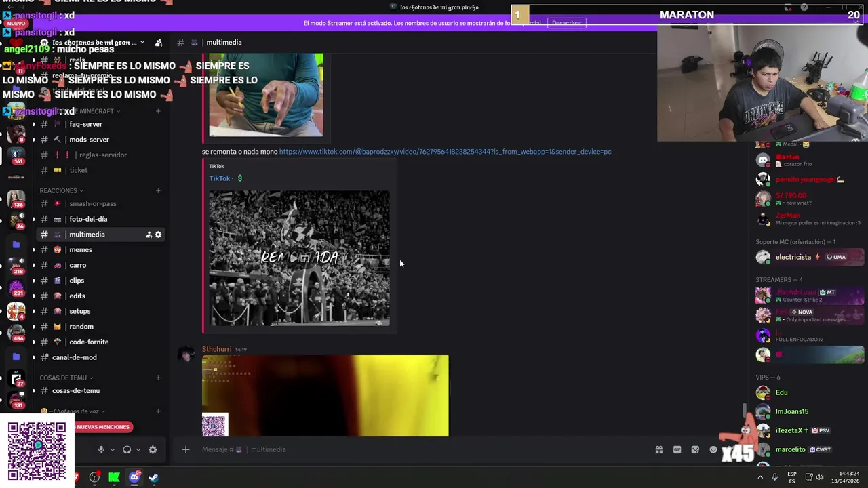Open the code-fornite channel
The width and height of the screenshot is (868, 488).
[100, 342]
